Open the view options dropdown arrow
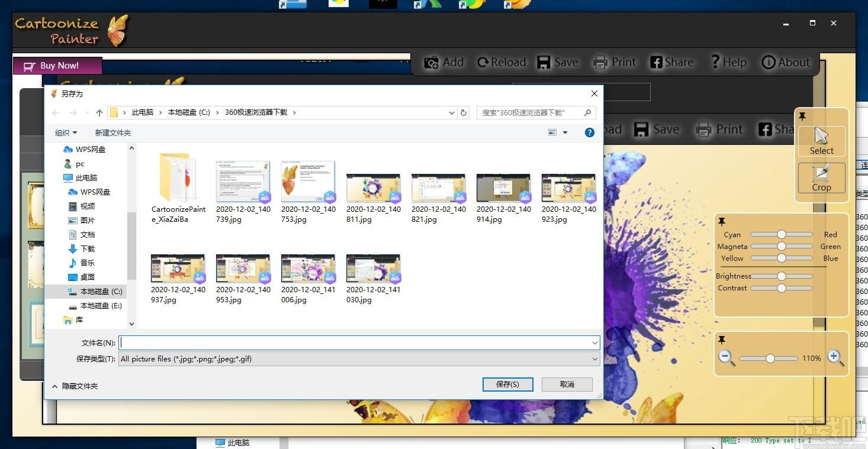Image resolution: width=868 pixels, height=449 pixels. (565, 133)
